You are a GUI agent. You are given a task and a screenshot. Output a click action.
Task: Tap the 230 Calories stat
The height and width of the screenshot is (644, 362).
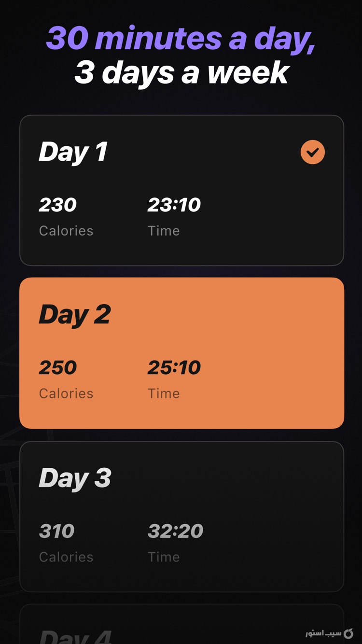point(58,205)
